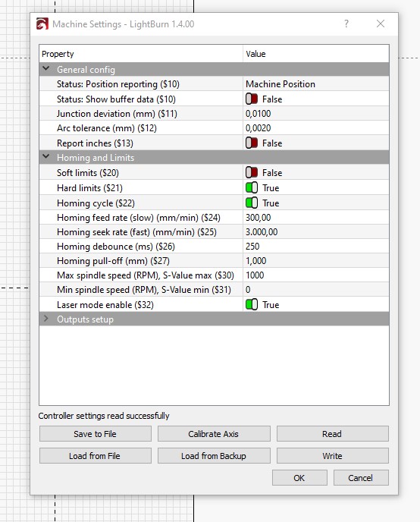Select row Arc tolerance (mm) ($12)
The image size is (420, 522).
click(x=214, y=128)
